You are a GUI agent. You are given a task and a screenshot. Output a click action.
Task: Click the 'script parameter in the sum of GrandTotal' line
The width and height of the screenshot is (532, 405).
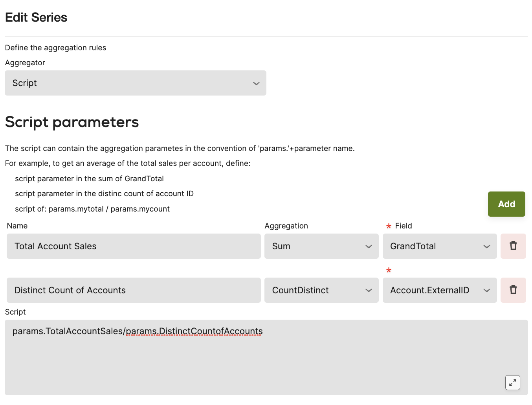(89, 179)
